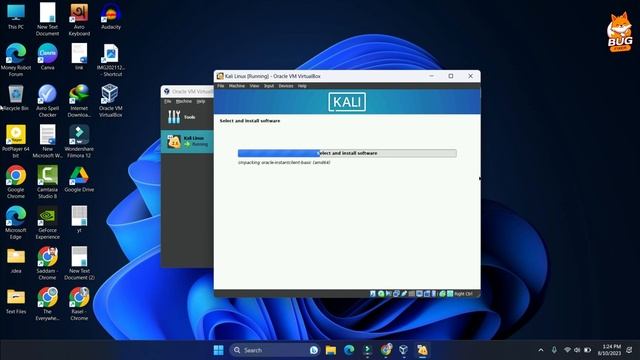Open the File menu in Kali Linux VM window
Viewport: 640px width, 360px height.
tap(220, 86)
